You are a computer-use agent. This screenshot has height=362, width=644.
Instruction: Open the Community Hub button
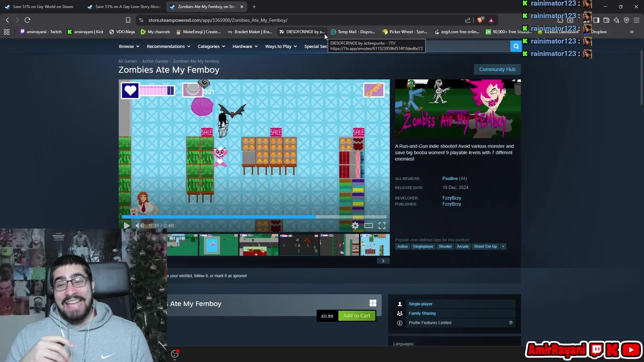497,69
